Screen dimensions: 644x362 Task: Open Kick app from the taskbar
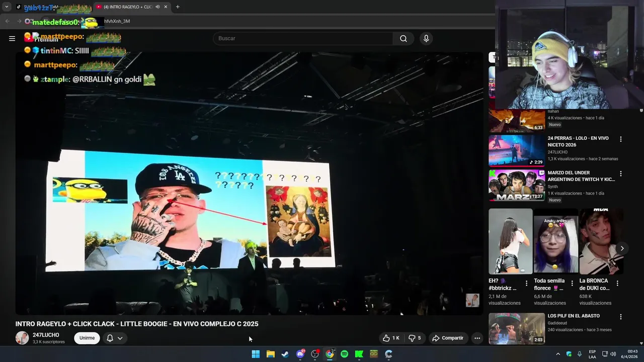pyautogui.click(x=359, y=354)
